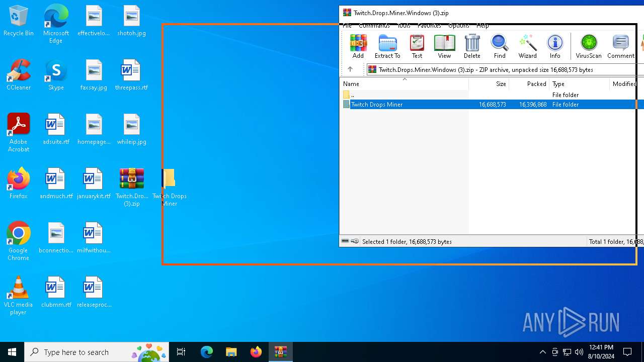Select Skype desktop shortcut
Viewport: 644px width, 362px height.
coord(56,75)
